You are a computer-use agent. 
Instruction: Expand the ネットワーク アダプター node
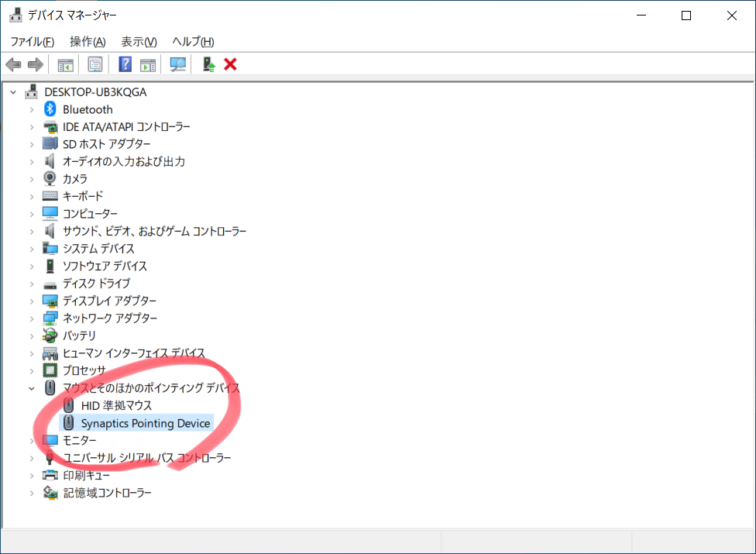(x=32, y=318)
